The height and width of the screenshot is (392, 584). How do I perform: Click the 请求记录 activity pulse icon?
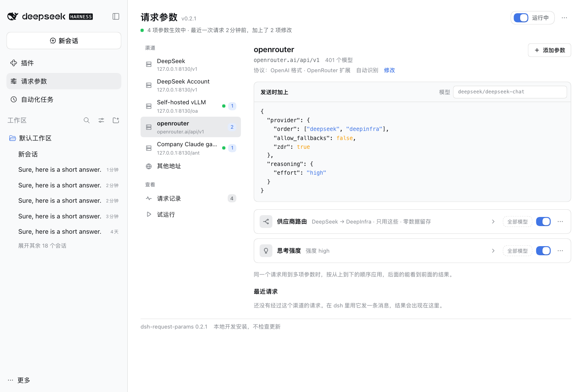[x=149, y=198]
